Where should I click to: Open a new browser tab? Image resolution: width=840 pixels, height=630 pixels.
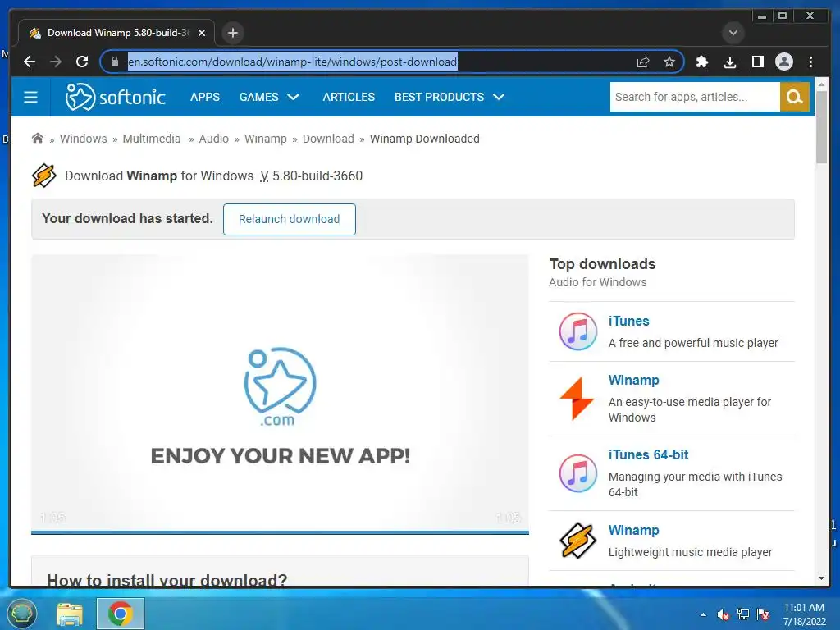232,33
